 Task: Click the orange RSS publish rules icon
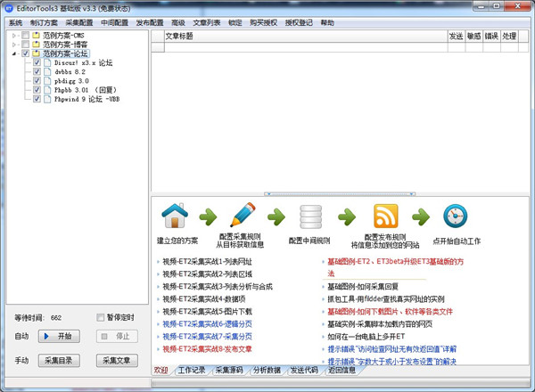(385, 216)
